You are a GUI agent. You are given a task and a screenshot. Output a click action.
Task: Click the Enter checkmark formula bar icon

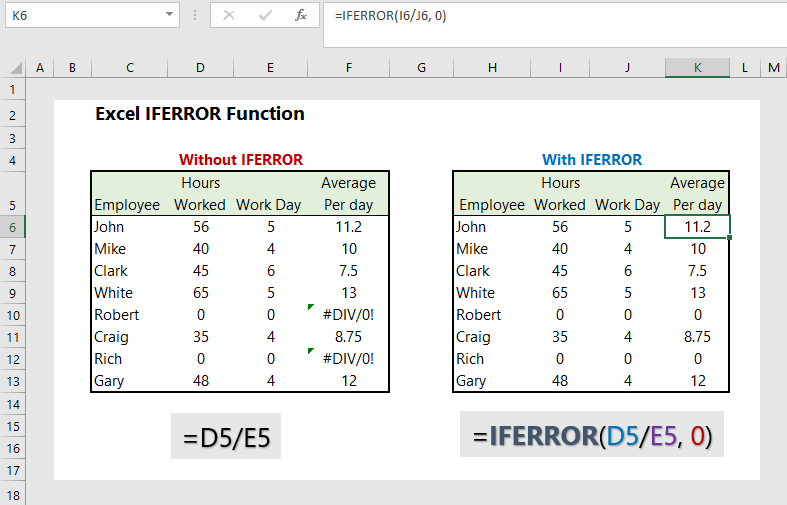coord(265,16)
